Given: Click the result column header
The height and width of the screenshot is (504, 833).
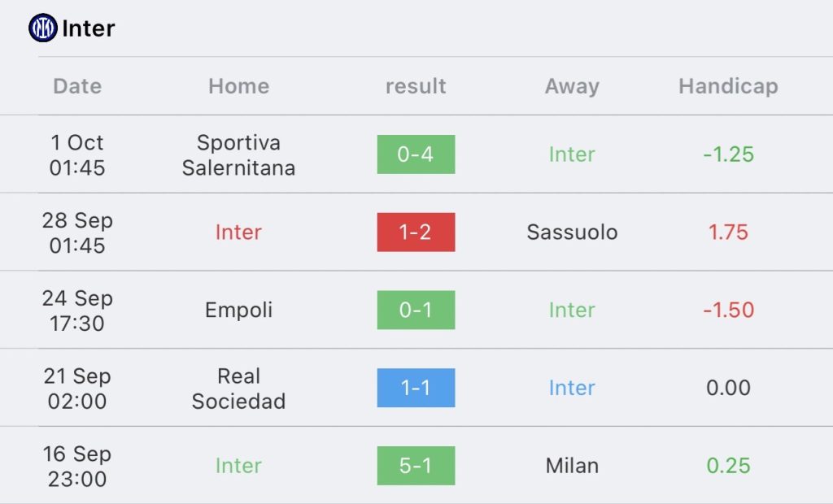Looking at the screenshot, I should (x=416, y=86).
